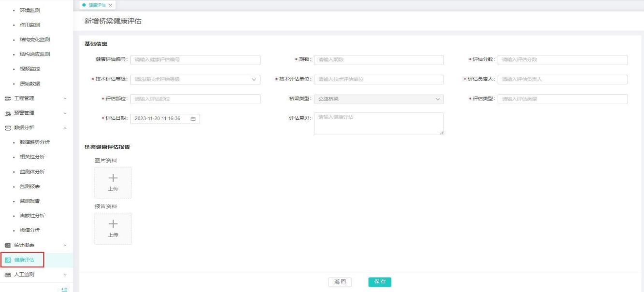Collapse the 数据分析 menu chevron
The image size is (644, 292).
[x=65, y=128]
